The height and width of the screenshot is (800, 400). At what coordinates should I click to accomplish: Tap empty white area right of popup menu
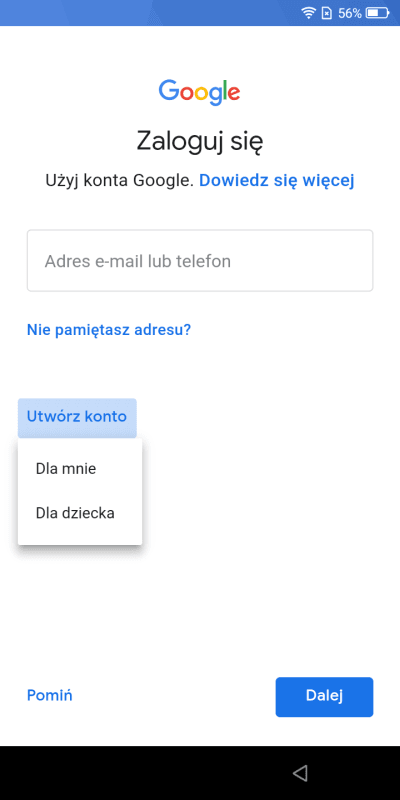point(270,490)
